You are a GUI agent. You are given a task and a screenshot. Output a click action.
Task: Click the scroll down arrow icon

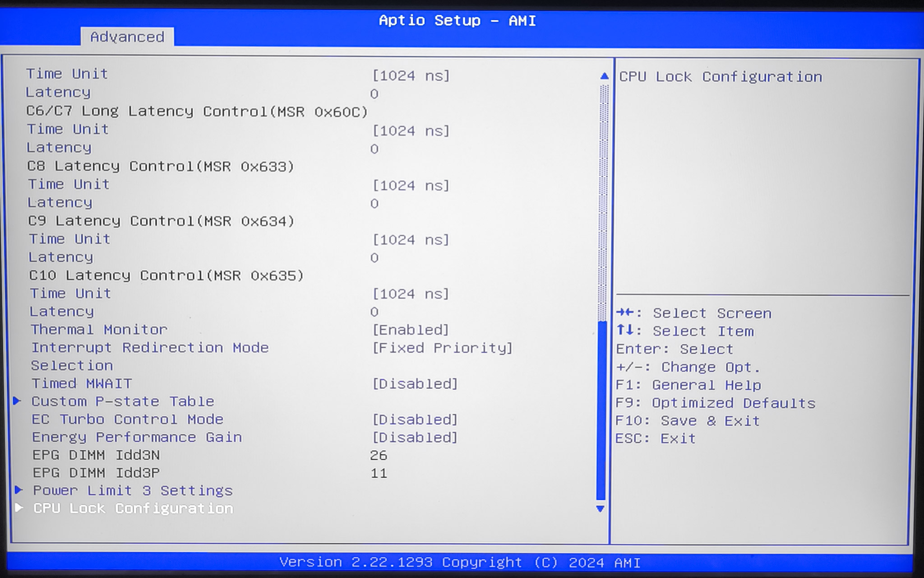click(600, 509)
